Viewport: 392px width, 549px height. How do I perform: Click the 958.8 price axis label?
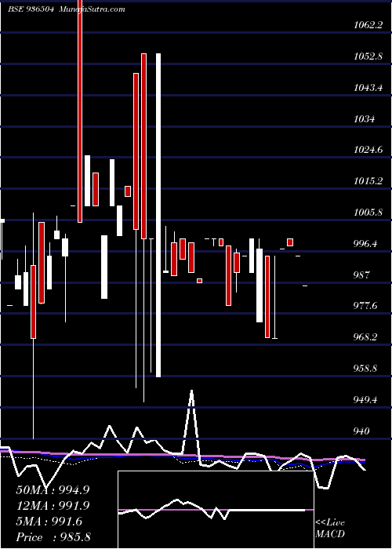click(x=365, y=369)
